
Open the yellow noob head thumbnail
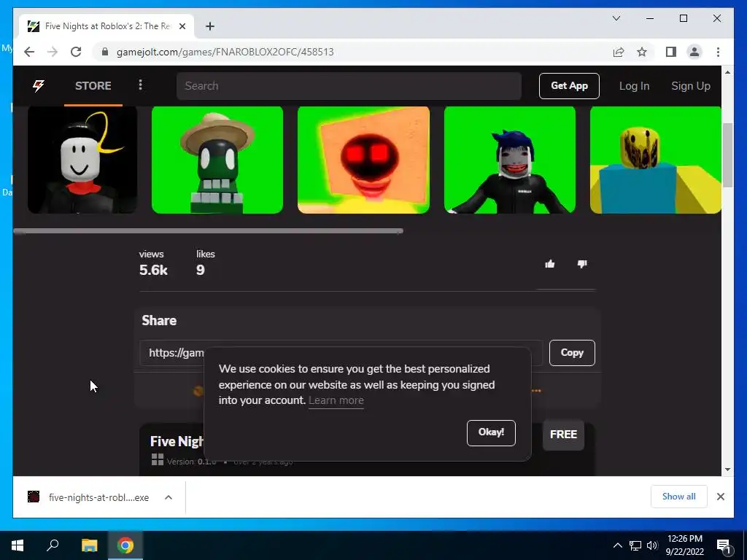click(656, 160)
